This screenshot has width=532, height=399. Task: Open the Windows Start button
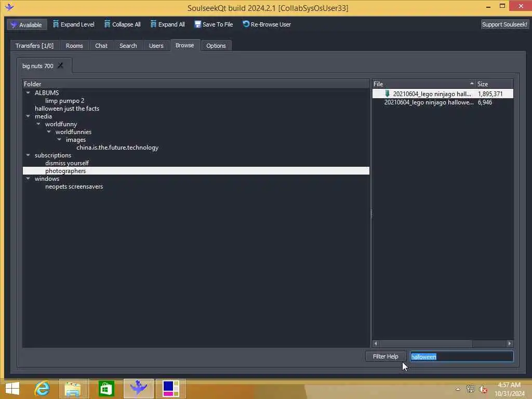[x=12, y=389]
